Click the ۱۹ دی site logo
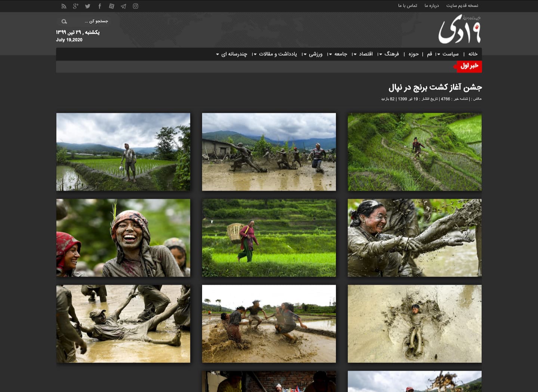538x392 pixels. [460, 30]
